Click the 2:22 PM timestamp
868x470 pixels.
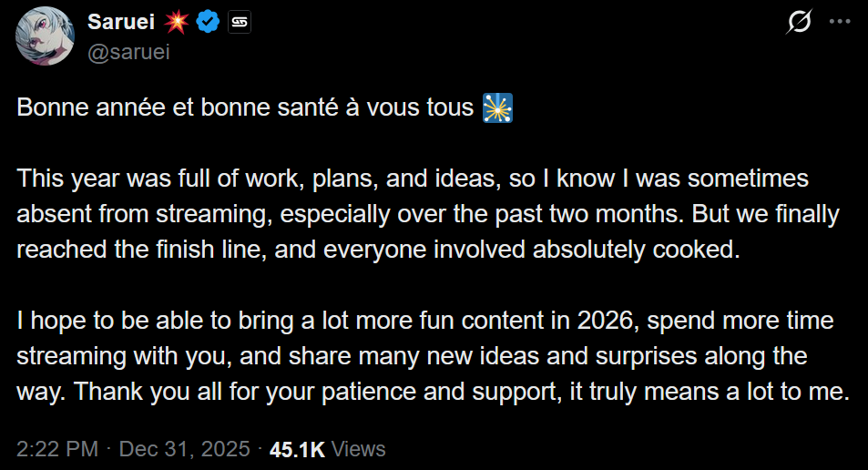57,449
